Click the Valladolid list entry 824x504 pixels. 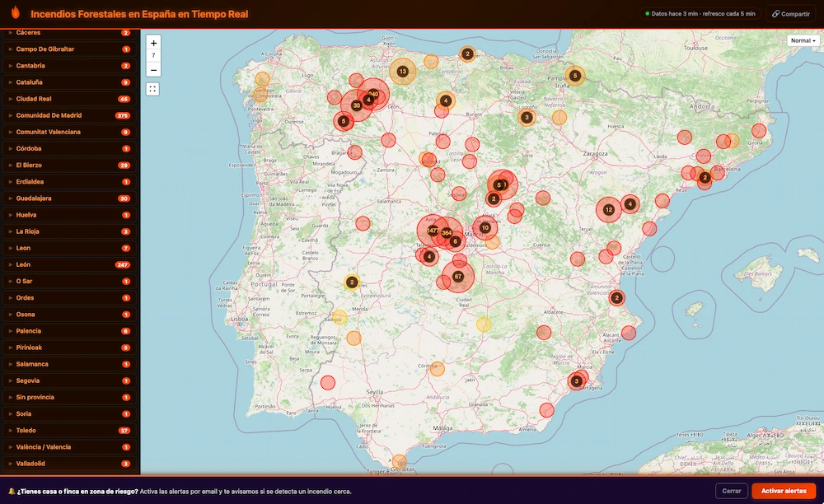69,464
